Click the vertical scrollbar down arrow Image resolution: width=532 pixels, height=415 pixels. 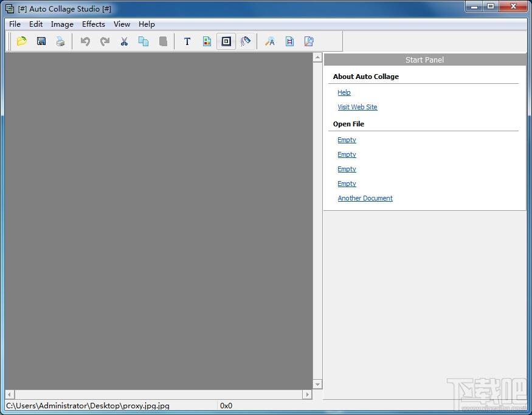(x=317, y=384)
